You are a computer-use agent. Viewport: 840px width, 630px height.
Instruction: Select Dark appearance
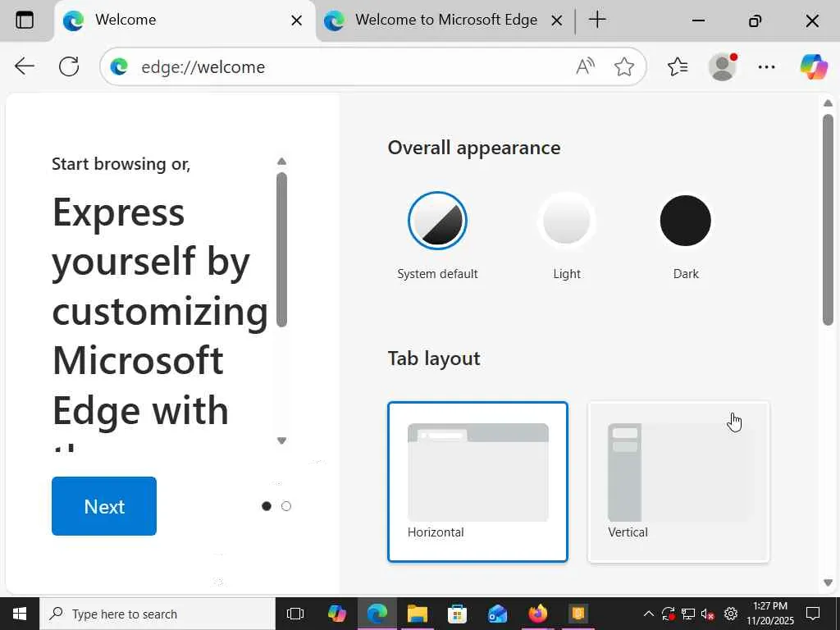click(686, 220)
